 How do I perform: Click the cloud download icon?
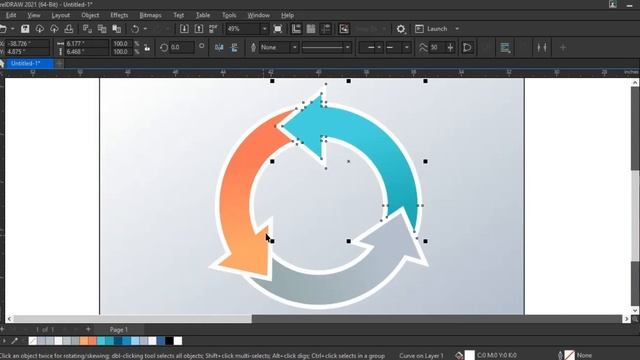[40, 29]
